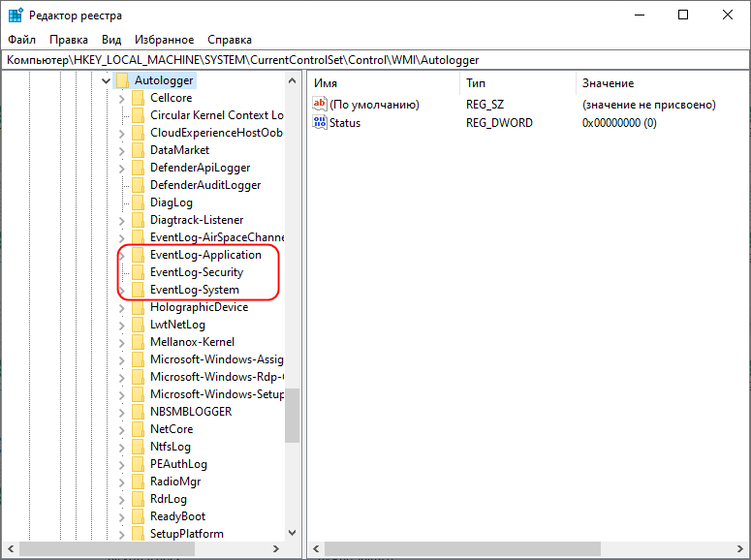Click the DefenderAuditLogger folder icon
This screenshot has height=560, width=751.
pyautogui.click(x=138, y=185)
